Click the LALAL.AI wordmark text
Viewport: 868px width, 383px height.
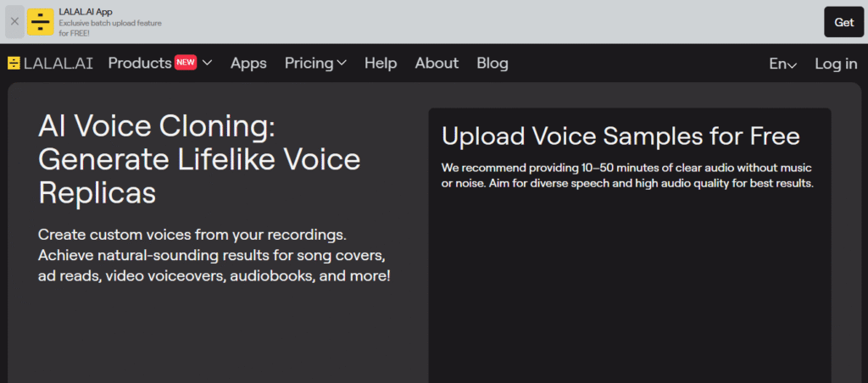point(58,64)
